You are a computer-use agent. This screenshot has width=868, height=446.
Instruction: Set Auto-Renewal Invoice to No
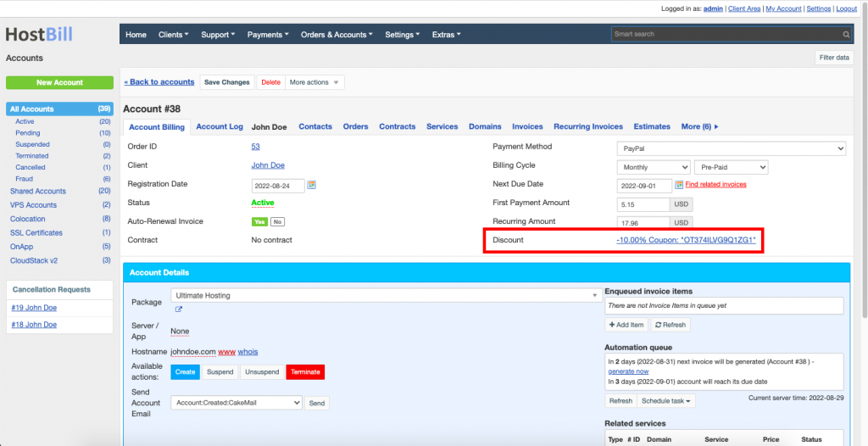[x=277, y=221]
